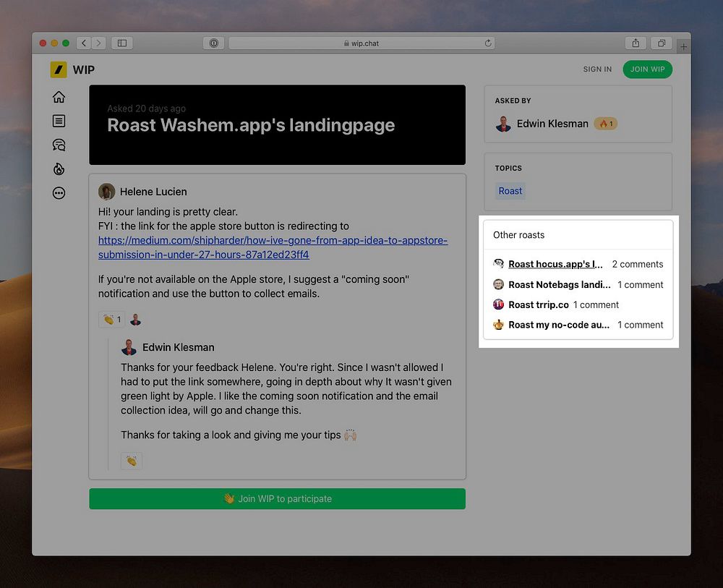The image size is (723, 588).
Task: Open the flame streak icon in sidebar
Action: click(x=59, y=169)
